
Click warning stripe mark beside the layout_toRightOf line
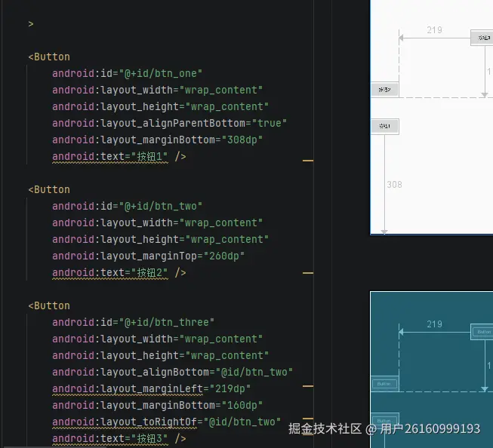(308, 419)
